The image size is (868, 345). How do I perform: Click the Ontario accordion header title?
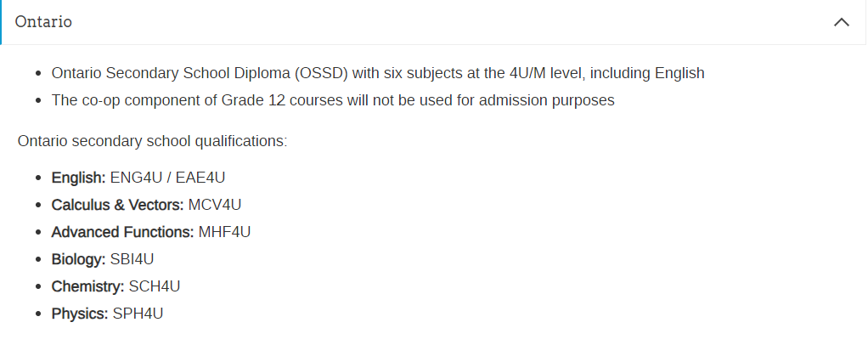point(43,21)
